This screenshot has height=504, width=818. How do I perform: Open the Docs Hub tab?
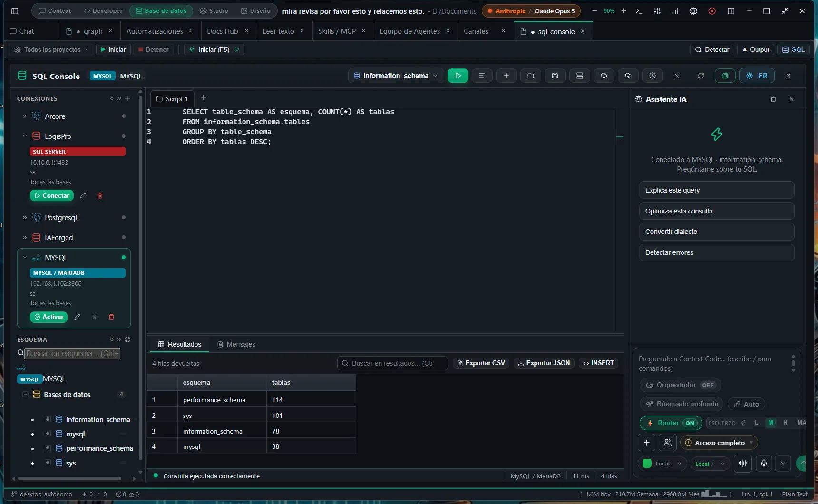click(x=222, y=31)
